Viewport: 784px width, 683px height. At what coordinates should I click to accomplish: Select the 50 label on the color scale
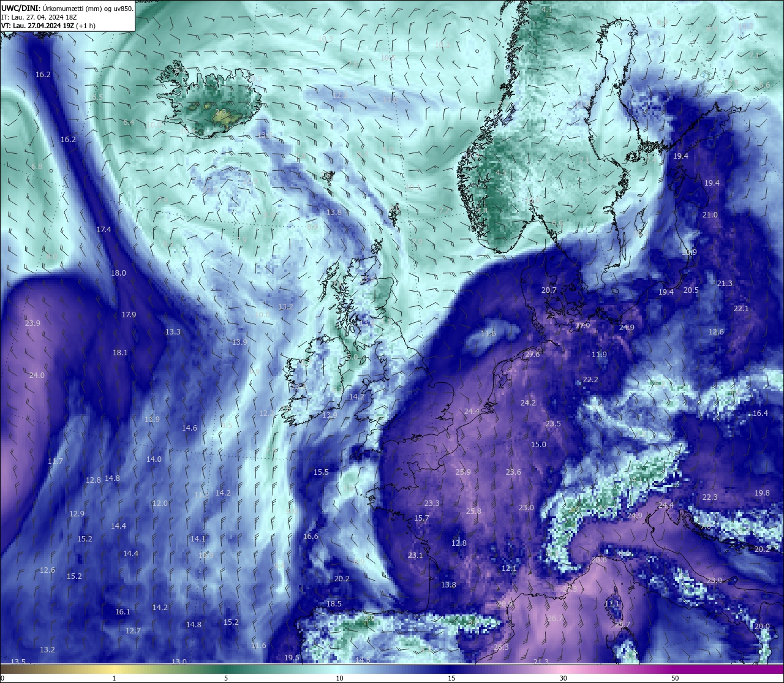coord(675,678)
